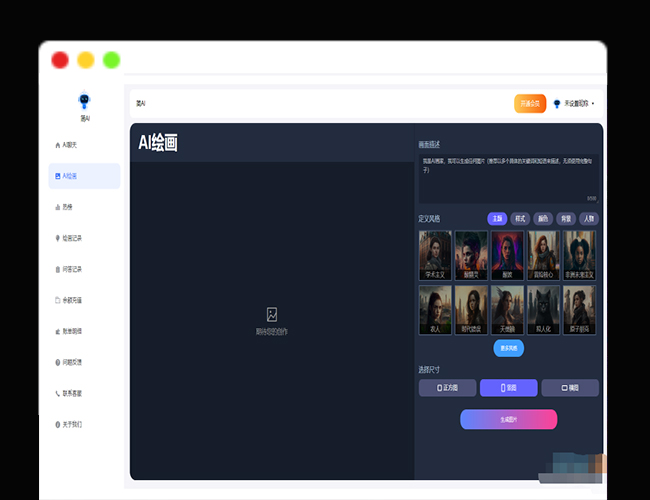Open the bar-chart icon sidebar item below AI绘画
650x500 pixels.
click(64, 207)
